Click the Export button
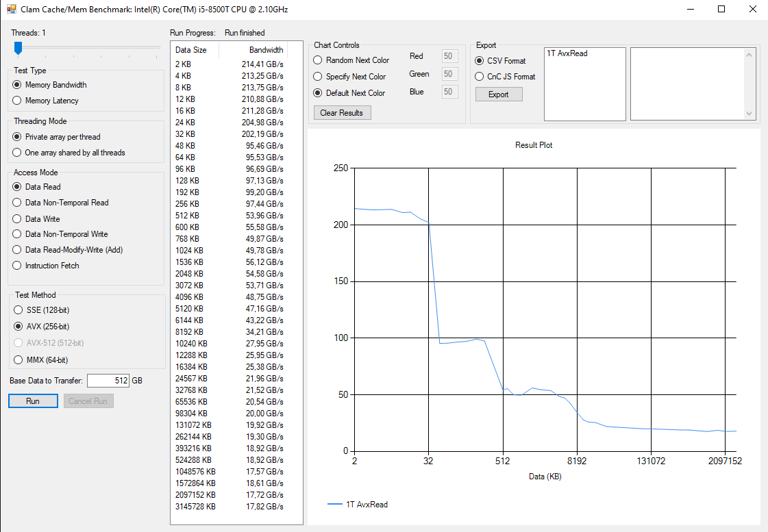The width and height of the screenshot is (768, 532). point(499,94)
